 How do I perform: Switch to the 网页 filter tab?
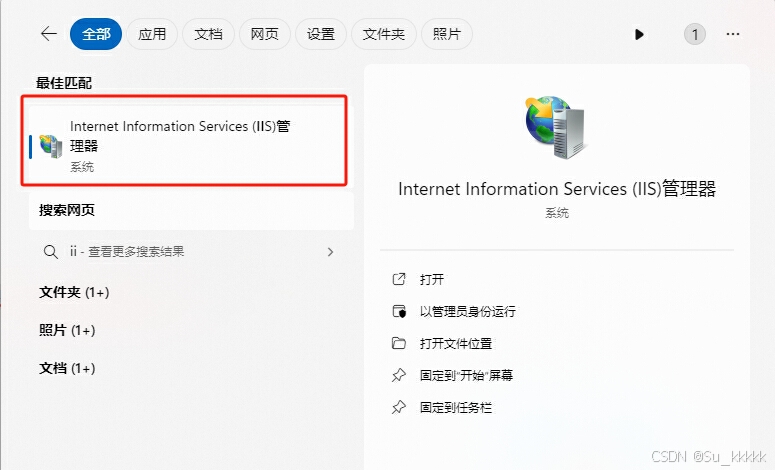click(x=264, y=34)
